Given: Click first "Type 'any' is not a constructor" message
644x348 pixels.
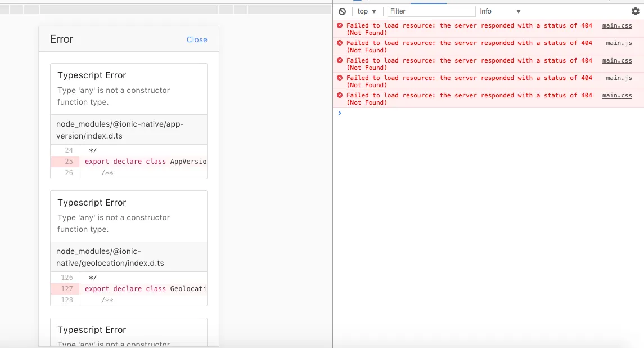Looking at the screenshot, I should point(114,96).
